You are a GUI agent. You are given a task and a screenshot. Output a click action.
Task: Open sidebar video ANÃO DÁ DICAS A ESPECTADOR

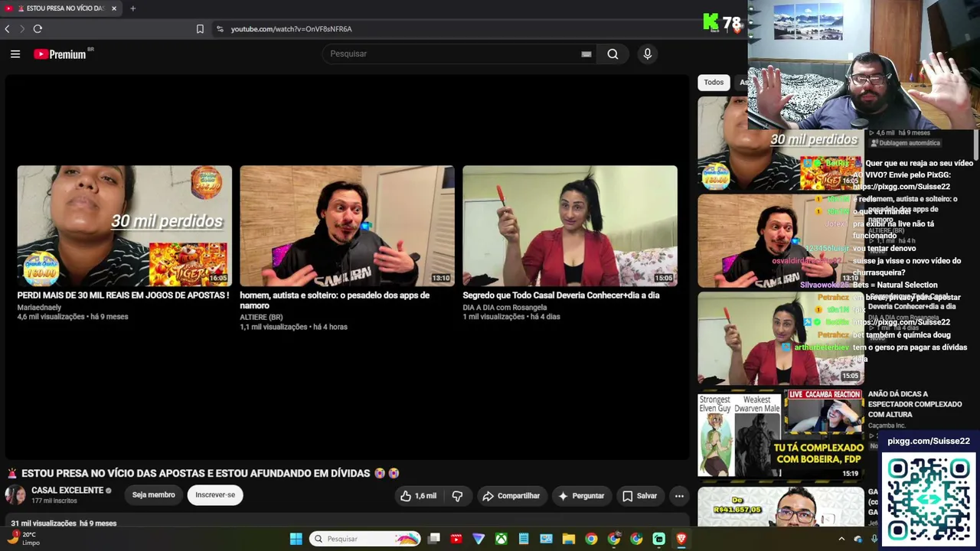(x=914, y=404)
